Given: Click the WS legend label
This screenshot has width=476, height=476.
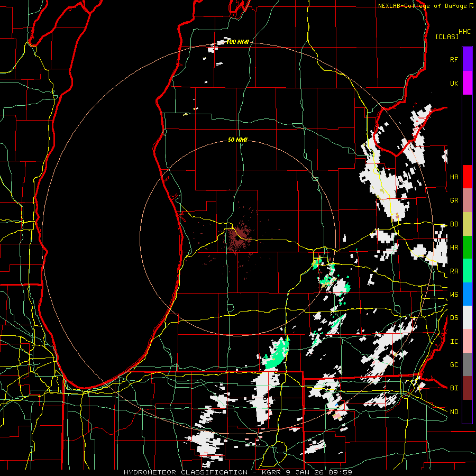Looking at the screenshot, I should pyautogui.click(x=454, y=295).
